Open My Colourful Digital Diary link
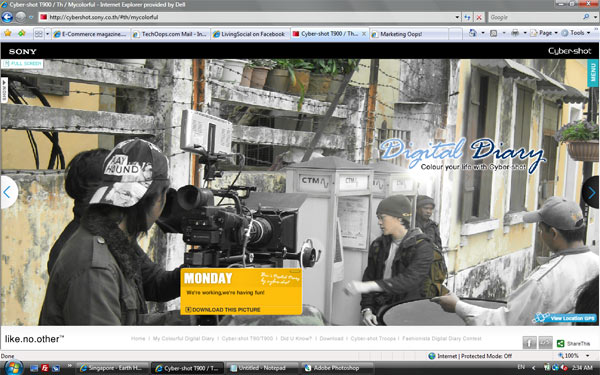600x375 pixels. [183, 339]
